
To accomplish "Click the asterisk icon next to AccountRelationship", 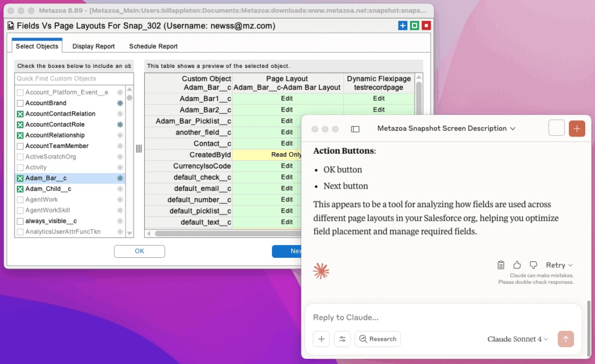I will 120,135.
